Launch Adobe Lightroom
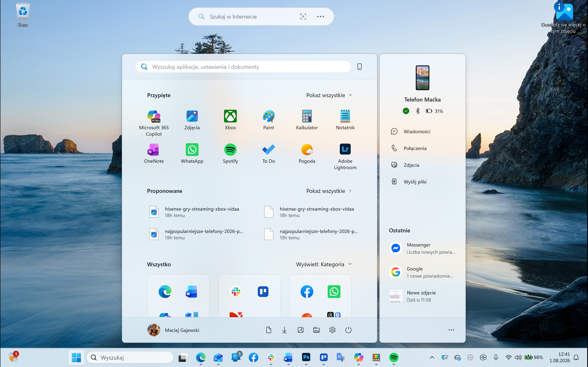Screen dimensions: 588x367 click(345, 157)
